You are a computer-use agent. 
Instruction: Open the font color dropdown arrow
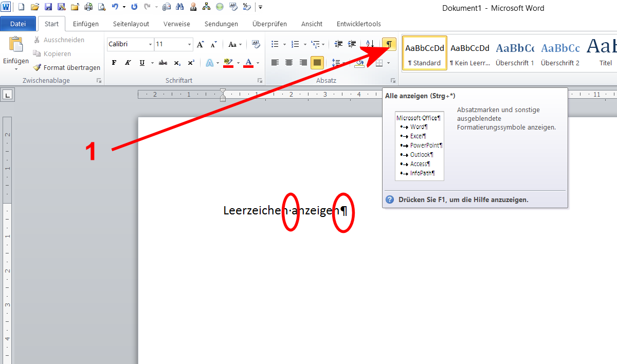click(x=258, y=63)
